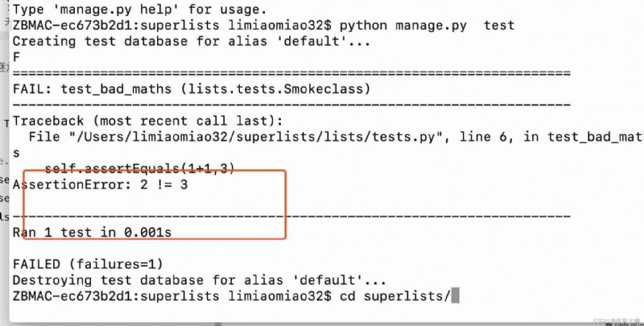Screen dimensions: 644x326
Task: Click 'line 6' in the traceback
Action: 483,137
